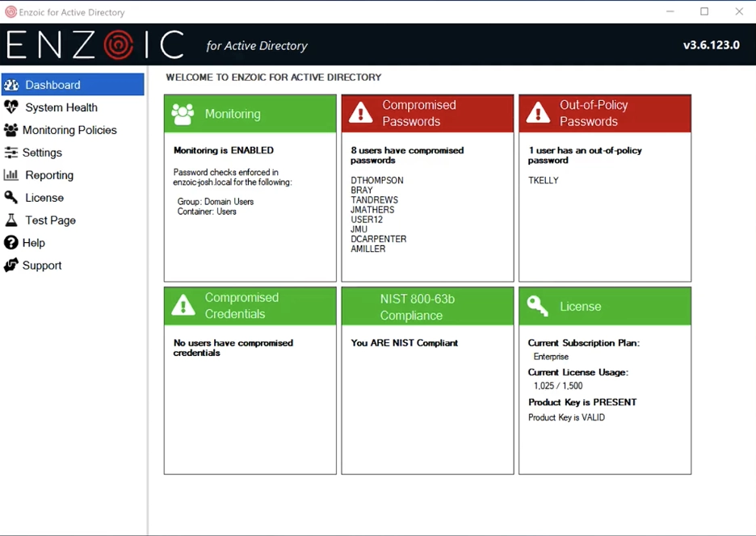Click the warning icon on Compromised Passwords

360,113
